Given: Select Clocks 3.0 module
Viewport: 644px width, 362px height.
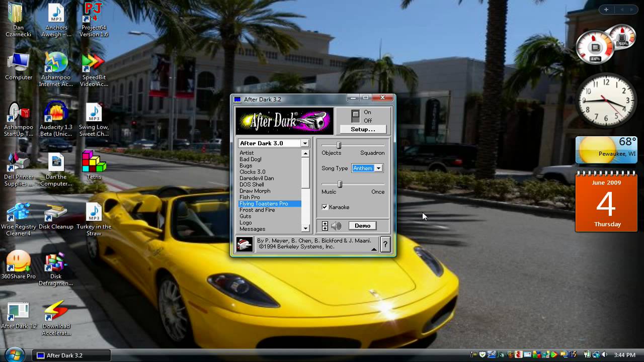Looking at the screenshot, I should 270,172.
